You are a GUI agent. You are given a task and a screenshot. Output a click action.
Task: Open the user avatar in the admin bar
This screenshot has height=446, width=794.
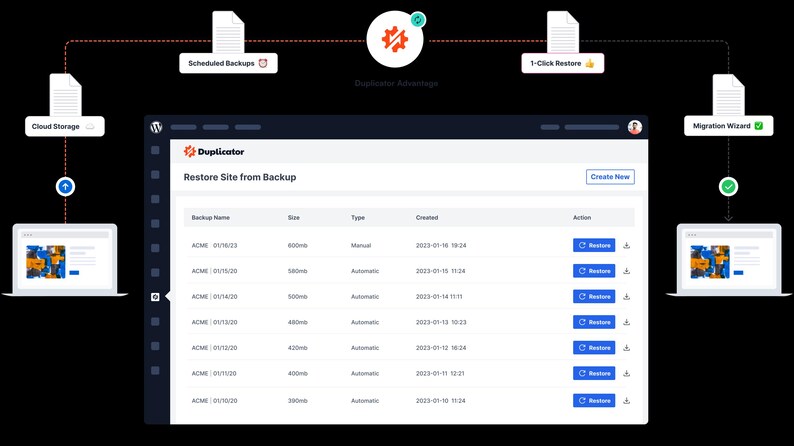tap(634, 127)
